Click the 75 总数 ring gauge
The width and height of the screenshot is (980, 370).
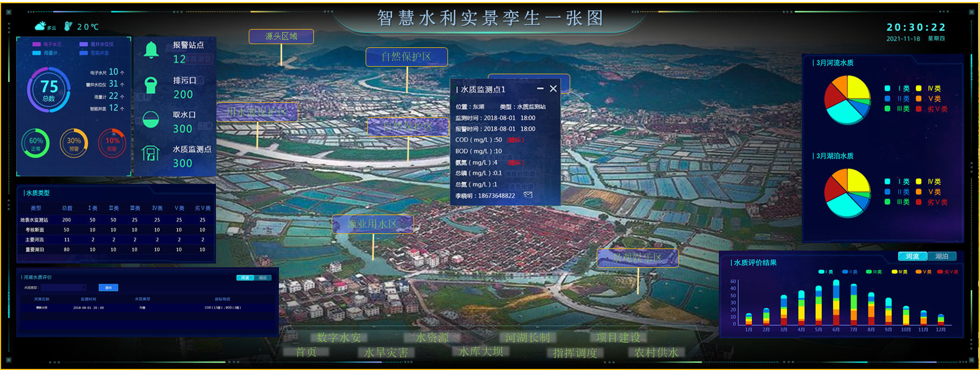48,90
